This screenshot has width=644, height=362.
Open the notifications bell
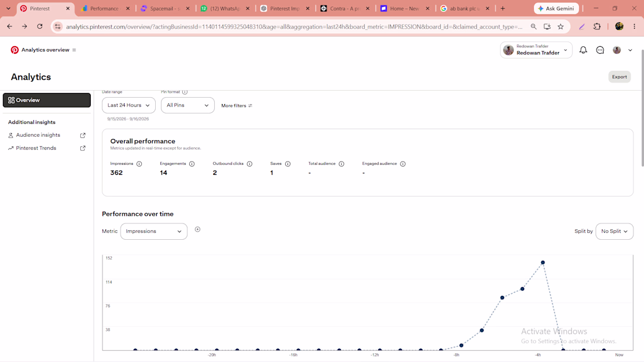tap(583, 50)
